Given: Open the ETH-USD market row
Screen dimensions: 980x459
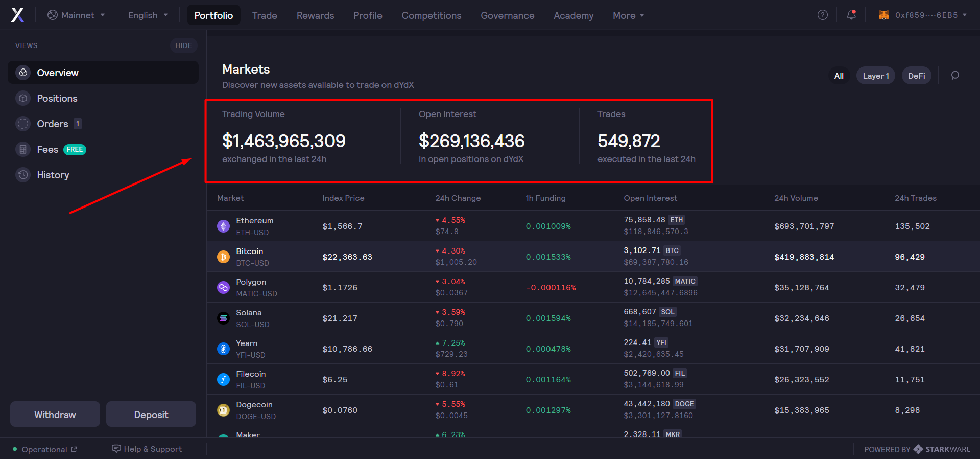Looking at the screenshot, I should coord(593,226).
